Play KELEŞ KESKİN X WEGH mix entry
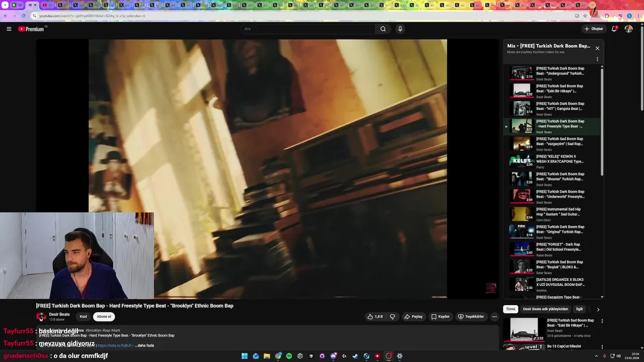Image resolution: width=644 pixels, height=362 pixels. tap(552, 161)
